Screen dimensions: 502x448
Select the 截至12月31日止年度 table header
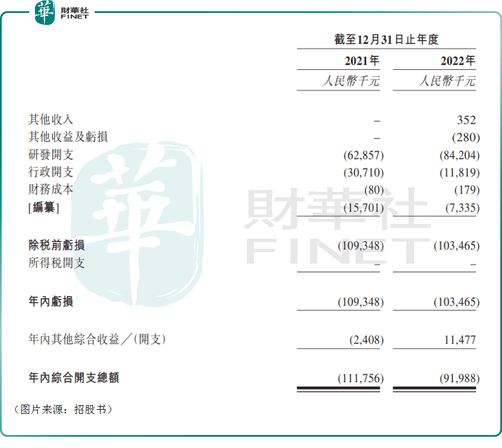point(386,39)
